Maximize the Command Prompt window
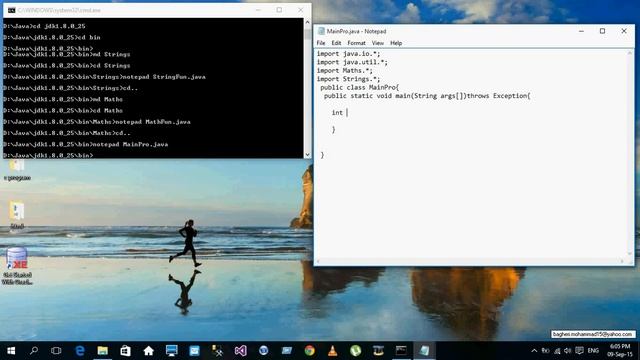Screen dimensions: 640x360 (279, 10)
